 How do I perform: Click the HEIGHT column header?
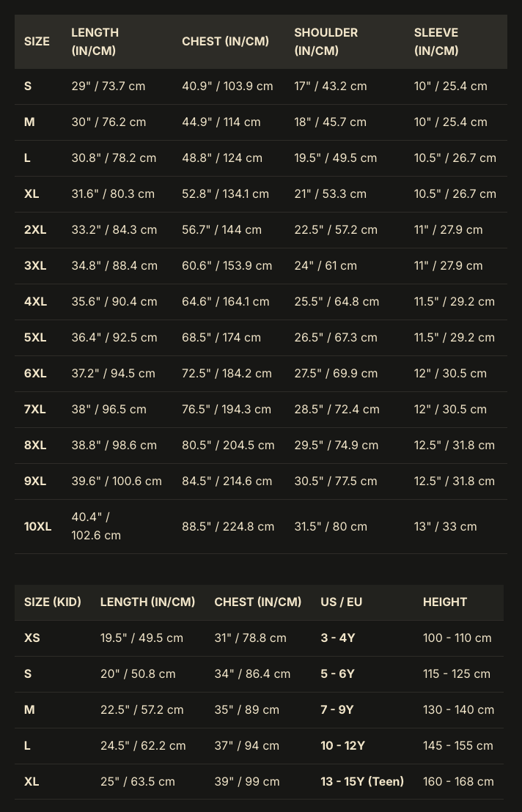coord(445,602)
